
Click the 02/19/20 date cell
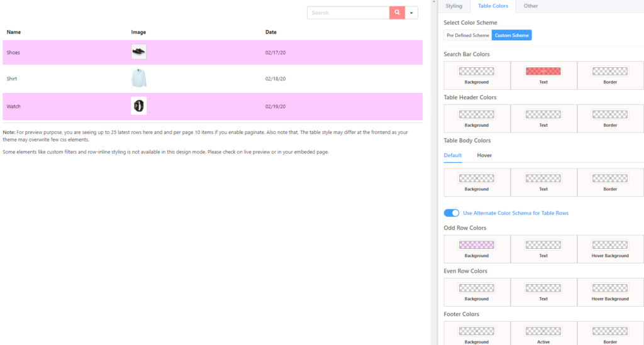pyautogui.click(x=275, y=106)
